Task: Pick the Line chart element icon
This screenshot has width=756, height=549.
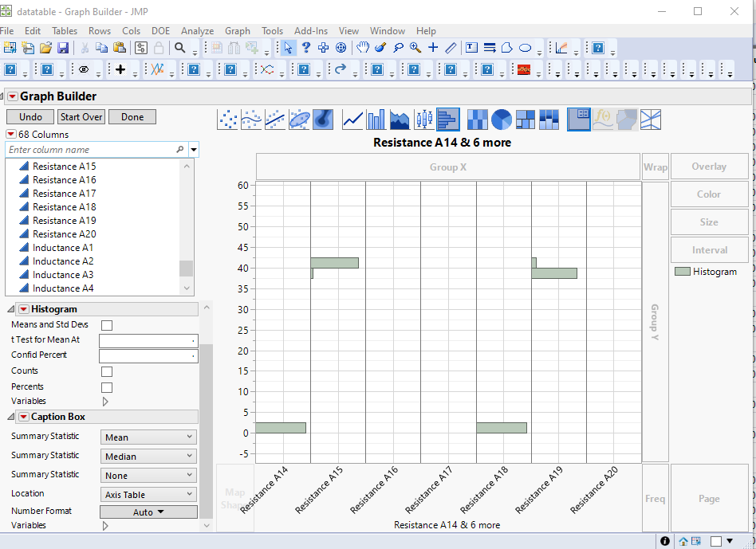Action: click(x=352, y=120)
